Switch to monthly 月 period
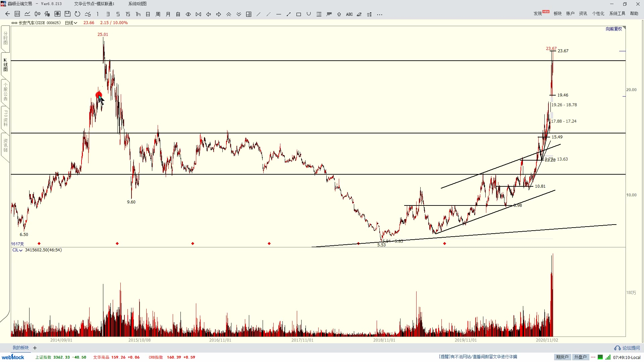Image resolution: width=644 pixels, height=362 pixels. (168, 14)
